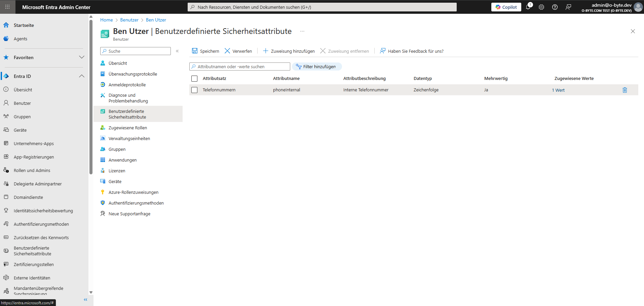This screenshot has height=306, width=644.
Task: Collapse the Entra ID section chevron
Action: pos(81,76)
